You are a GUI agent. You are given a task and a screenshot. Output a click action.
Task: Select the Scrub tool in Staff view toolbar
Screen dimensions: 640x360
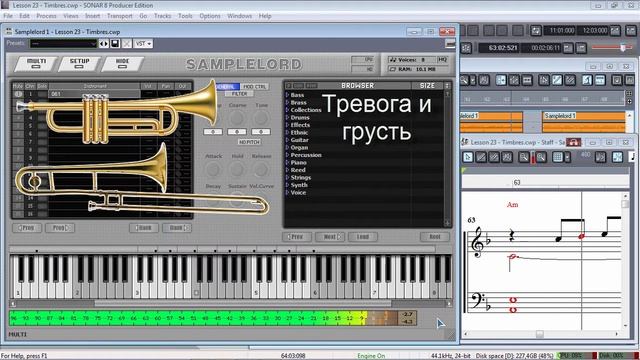click(x=507, y=157)
